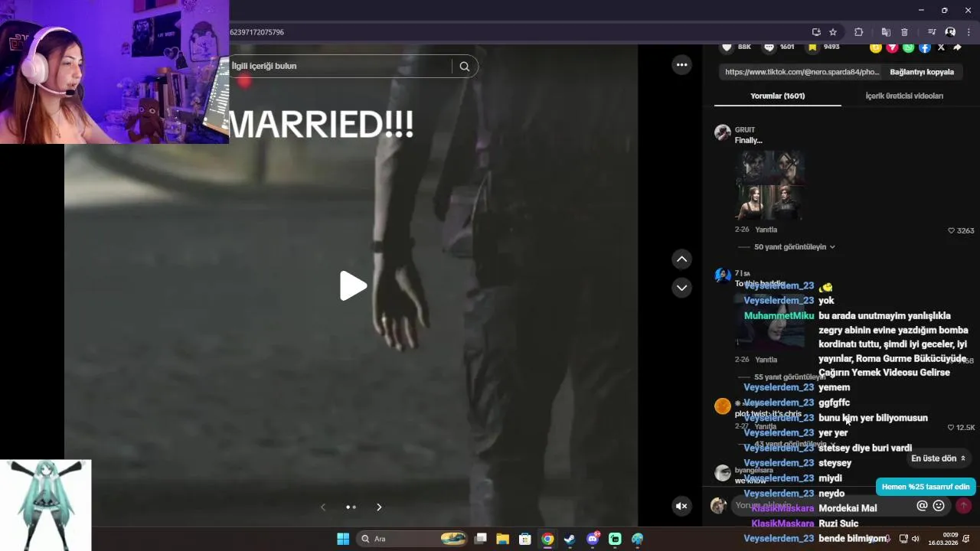Show next photo slide with right chevron
980x551 pixels.
379,507
